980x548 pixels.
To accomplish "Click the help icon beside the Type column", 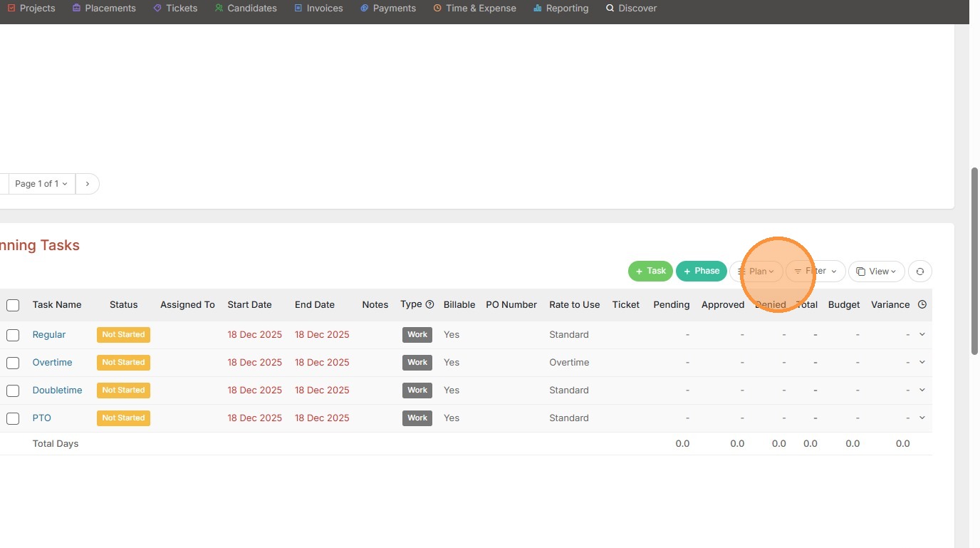I will click(x=429, y=304).
